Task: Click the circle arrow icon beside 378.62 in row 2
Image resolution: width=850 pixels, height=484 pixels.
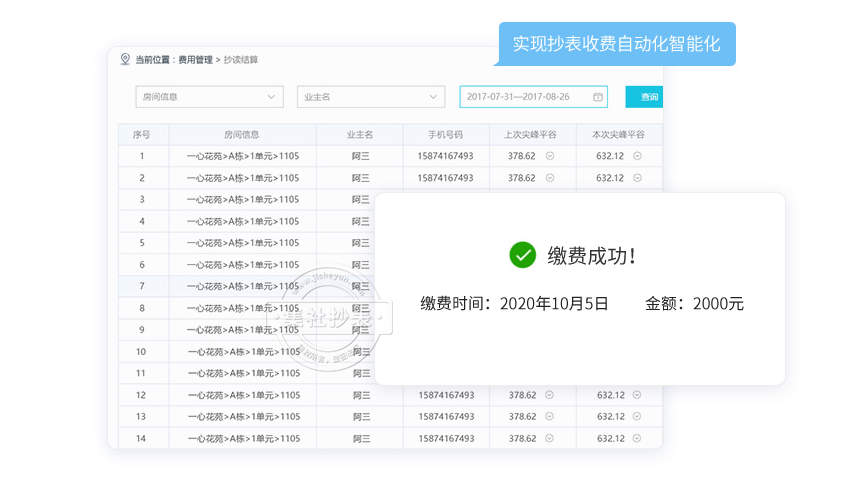Action: (550, 178)
